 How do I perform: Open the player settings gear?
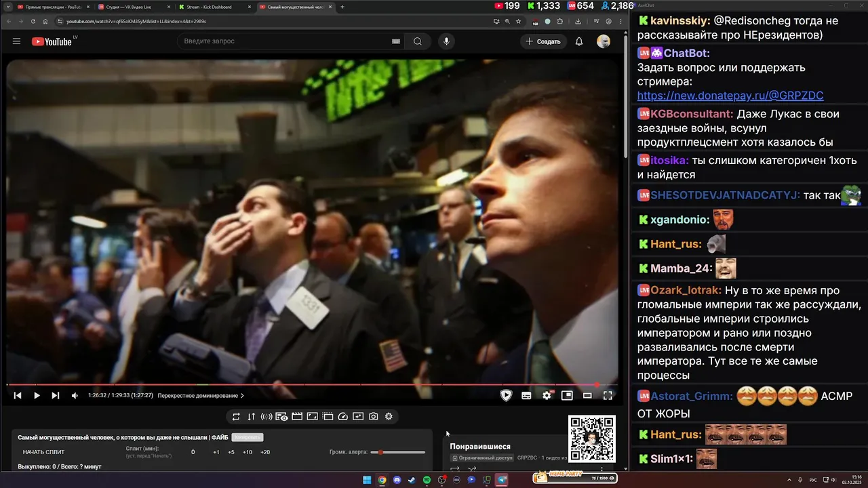point(547,396)
